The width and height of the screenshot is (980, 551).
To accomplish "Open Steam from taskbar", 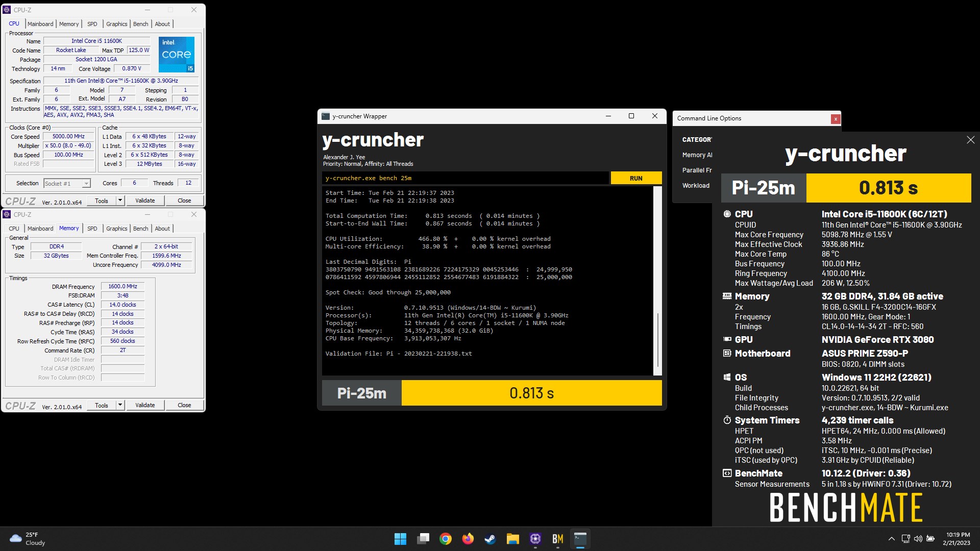I will click(x=490, y=539).
